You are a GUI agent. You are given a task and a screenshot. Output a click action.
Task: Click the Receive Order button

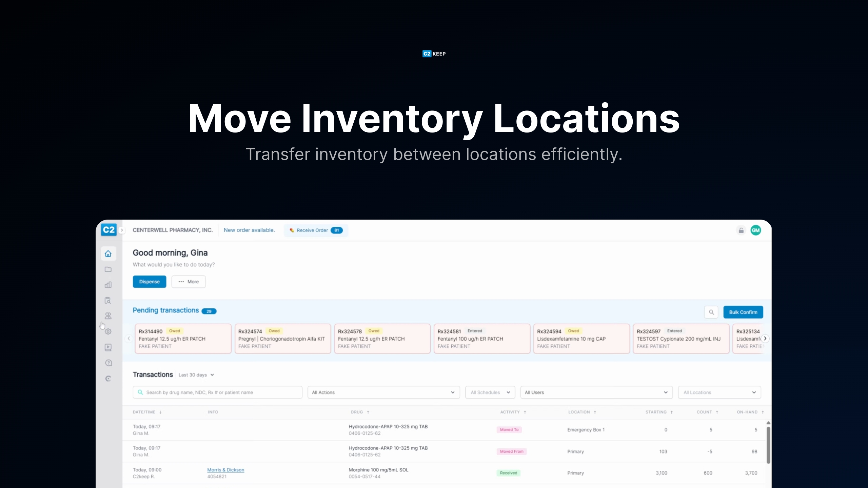[316, 230]
